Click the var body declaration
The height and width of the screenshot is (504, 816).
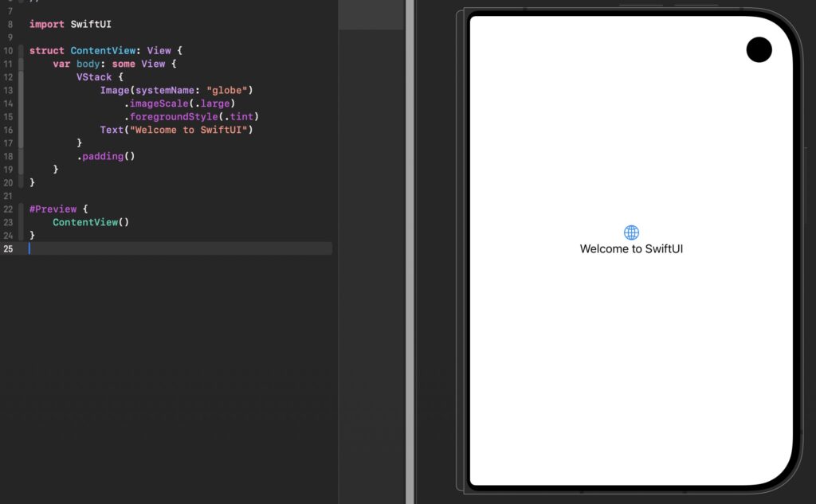pyautogui.click(x=76, y=64)
